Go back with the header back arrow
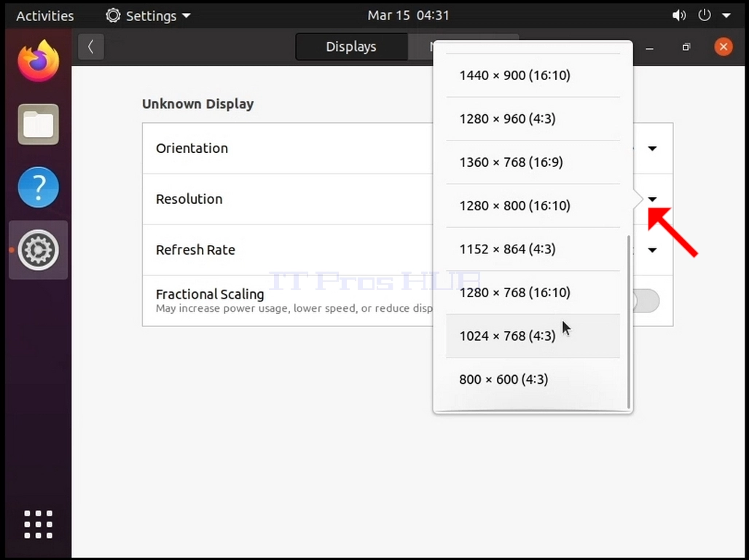This screenshot has height=560, width=749. [x=91, y=47]
